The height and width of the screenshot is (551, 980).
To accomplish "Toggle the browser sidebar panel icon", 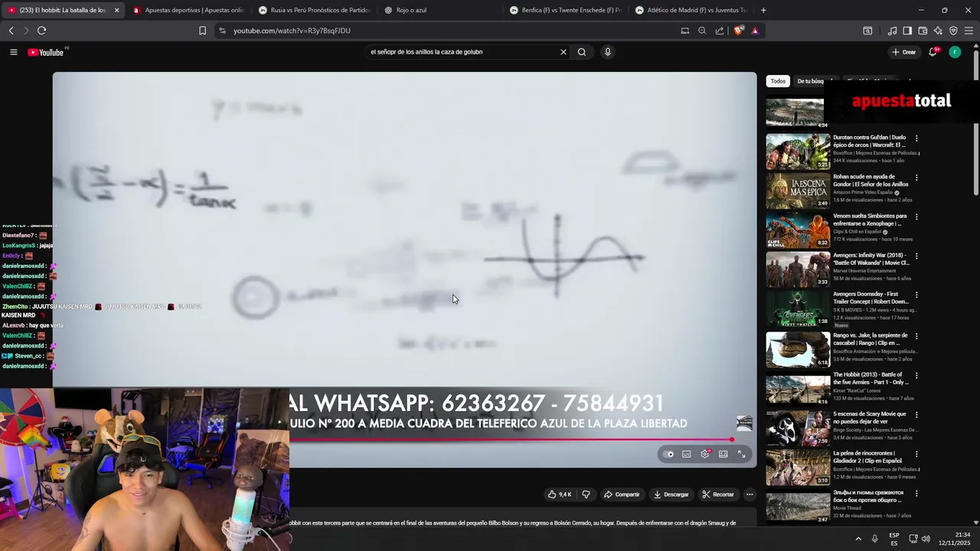I will tap(907, 31).
